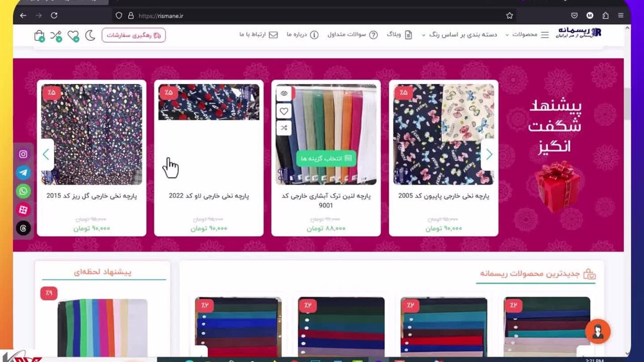This screenshot has height=362, width=644.
Task: Open the wishlist heart icon in header
Action: (x=73, y=35)
